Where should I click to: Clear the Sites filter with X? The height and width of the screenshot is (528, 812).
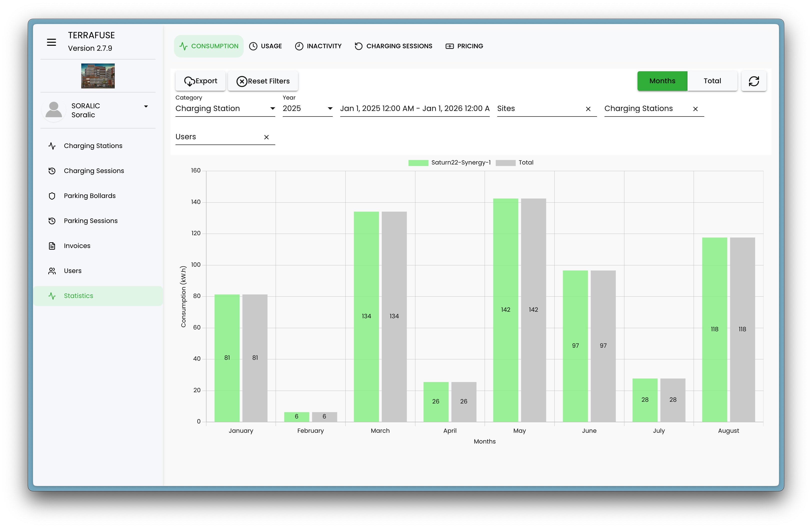click(588, 109)
